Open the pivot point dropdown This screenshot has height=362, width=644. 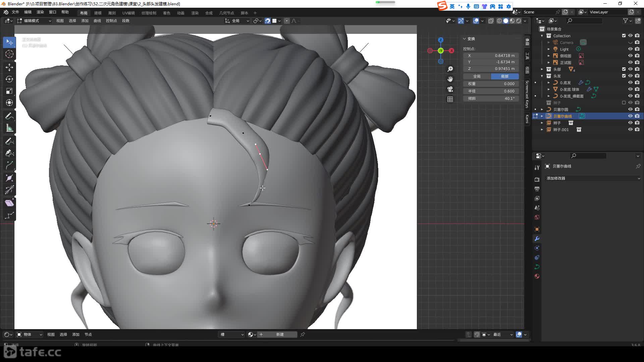coord(258,21)
